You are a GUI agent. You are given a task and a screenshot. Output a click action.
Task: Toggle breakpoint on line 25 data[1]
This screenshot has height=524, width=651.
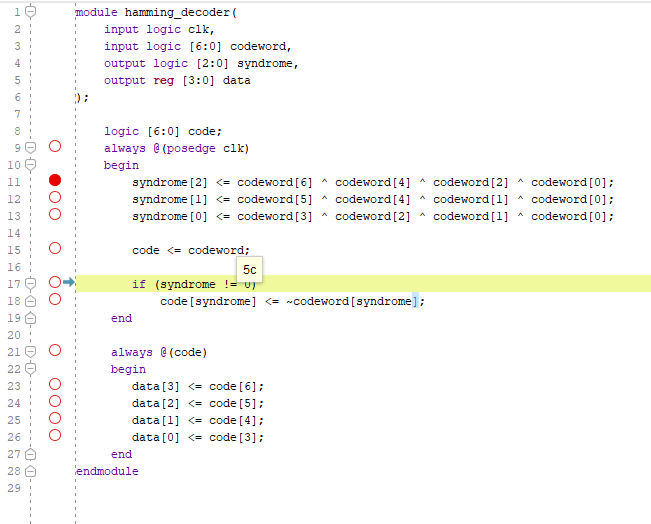pos(55,419)
